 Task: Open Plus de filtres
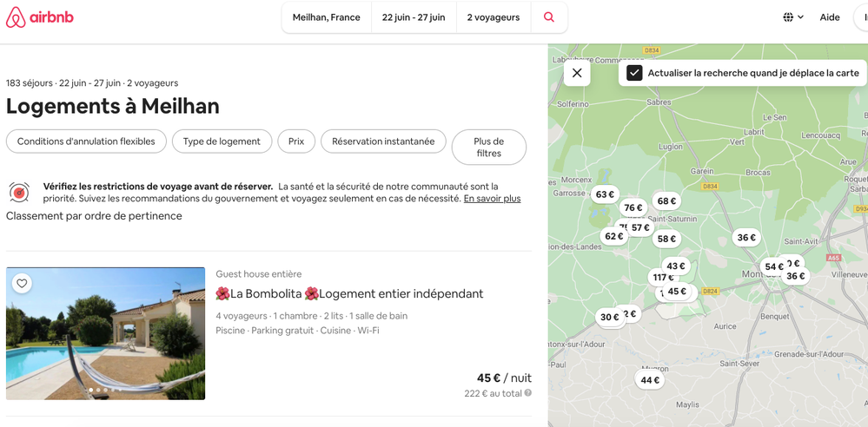pos(488,148)
